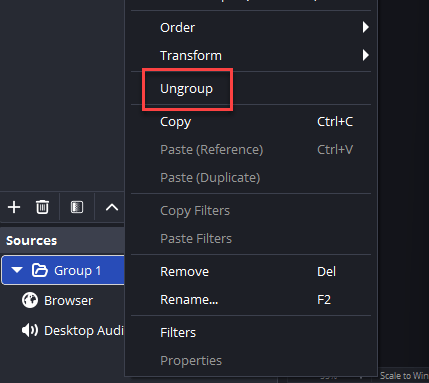The height and width of the screenshot is (383, 429).
Task: Add a new scene with the plus icon
Action: click(x=14, y=207)
